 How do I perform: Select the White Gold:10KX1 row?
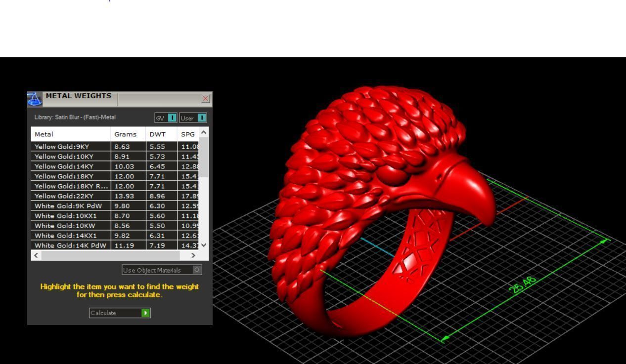pos(115,216)
